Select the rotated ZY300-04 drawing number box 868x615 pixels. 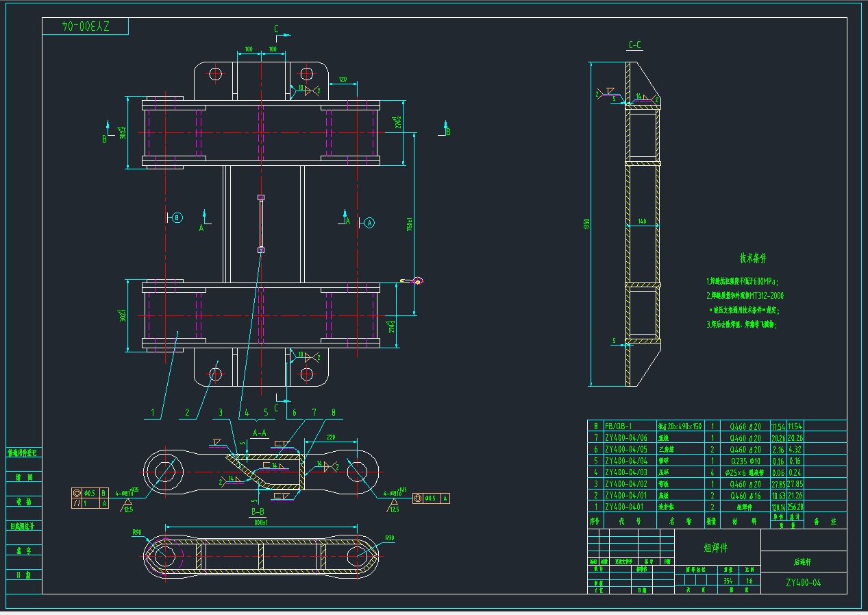tap(86, 27)
